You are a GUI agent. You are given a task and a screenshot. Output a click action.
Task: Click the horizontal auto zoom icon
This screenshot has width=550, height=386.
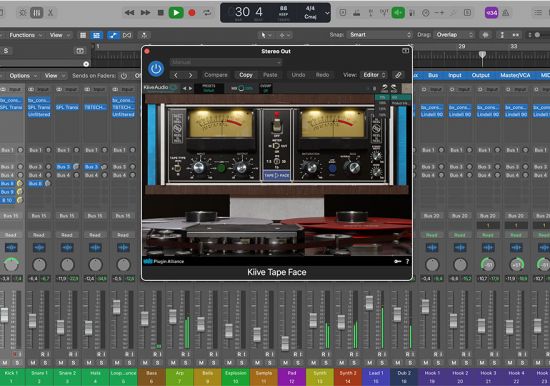click(516, 35)
